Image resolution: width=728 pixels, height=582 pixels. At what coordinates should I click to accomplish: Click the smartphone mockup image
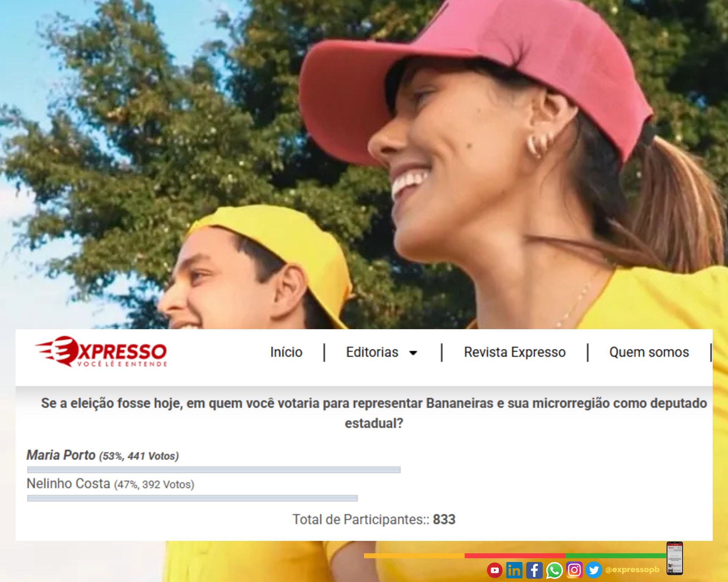pos(674,558)
